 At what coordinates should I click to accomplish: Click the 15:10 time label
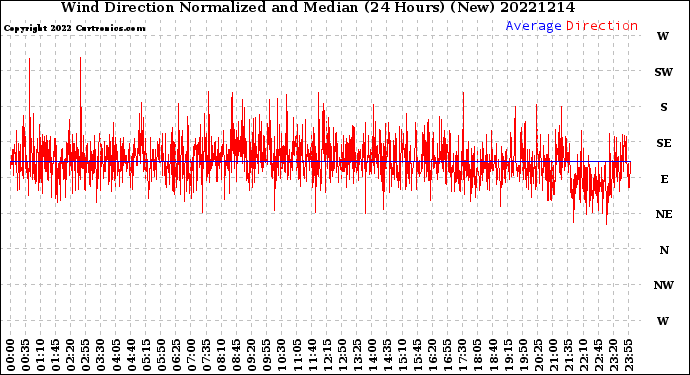(402, 355)
